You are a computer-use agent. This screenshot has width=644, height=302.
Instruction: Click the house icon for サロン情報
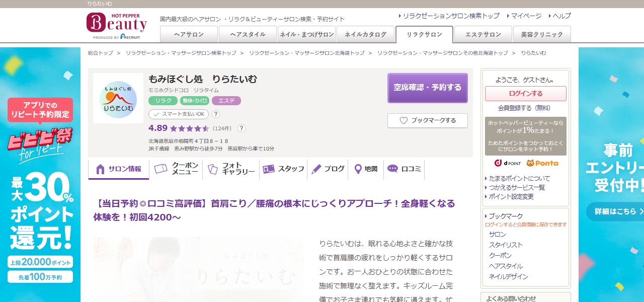pyautogui.click(x=100, y=169)
